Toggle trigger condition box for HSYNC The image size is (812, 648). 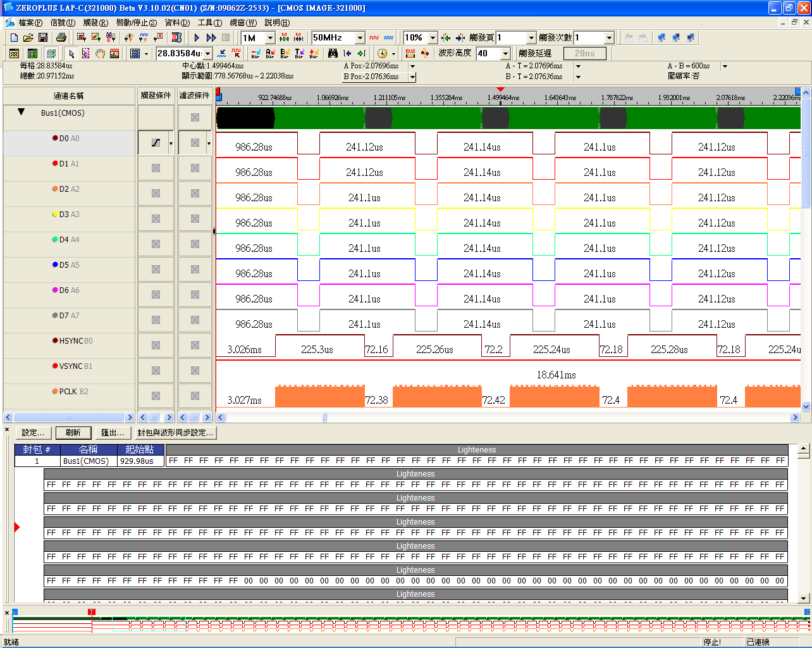pyautogui.click(x=156, y=346)
